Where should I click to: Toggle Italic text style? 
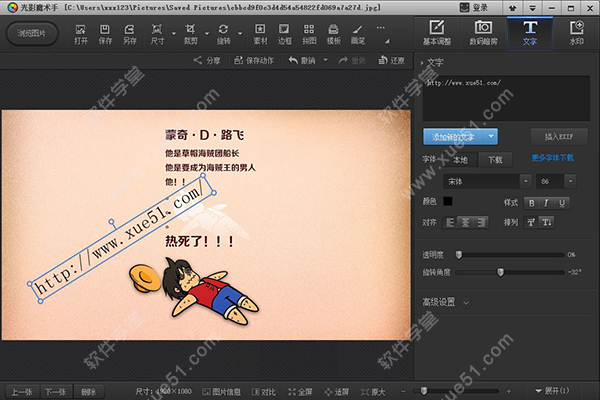pyautogui.click(x=547, y=203)
